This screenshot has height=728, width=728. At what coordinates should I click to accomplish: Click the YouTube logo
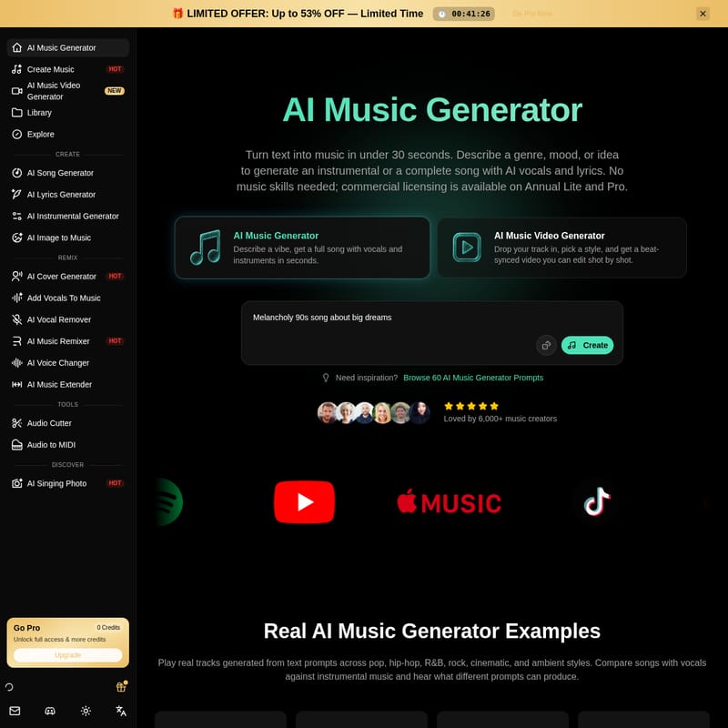[304, 502]
